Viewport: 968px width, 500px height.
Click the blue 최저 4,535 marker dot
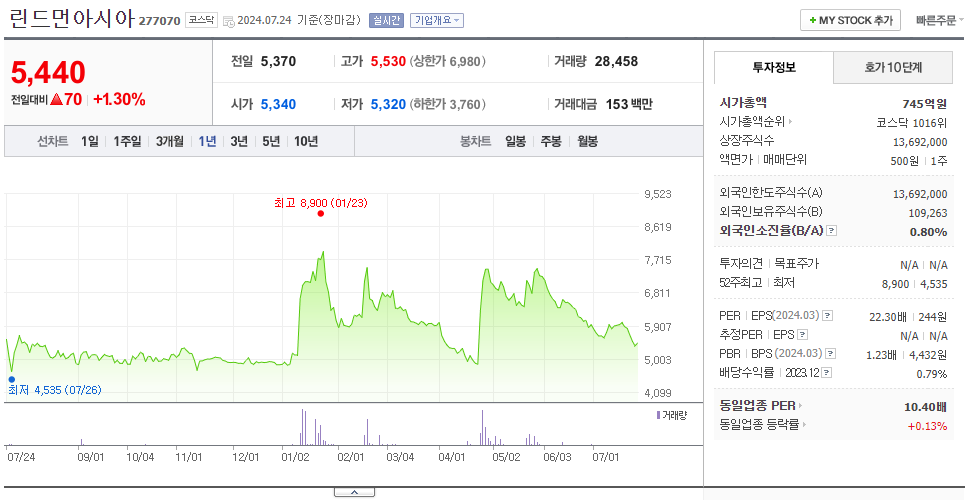pyautogui.click(x=11, y=379)
